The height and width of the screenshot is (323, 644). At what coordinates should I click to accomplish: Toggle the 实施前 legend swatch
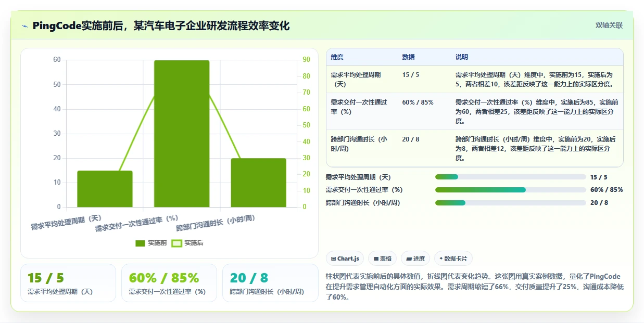coord(141,243)
